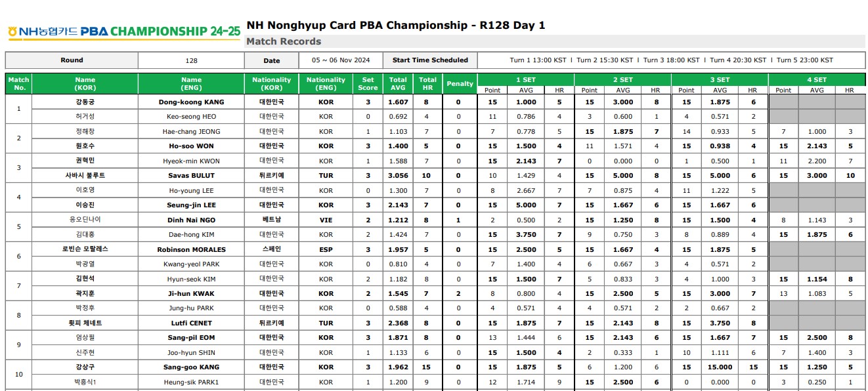868x391 pixels.
Task: Select player name 'Dong-koong KANG'
Action: tap(191, 102)
